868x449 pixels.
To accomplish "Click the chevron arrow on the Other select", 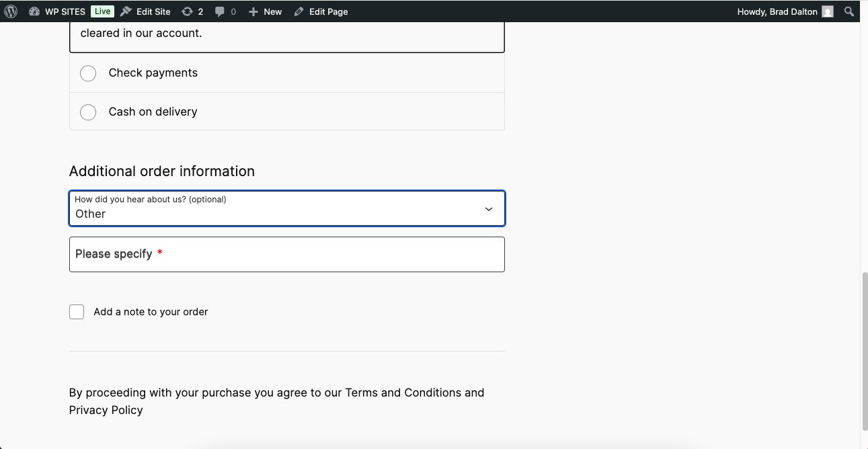I will 489,209.
